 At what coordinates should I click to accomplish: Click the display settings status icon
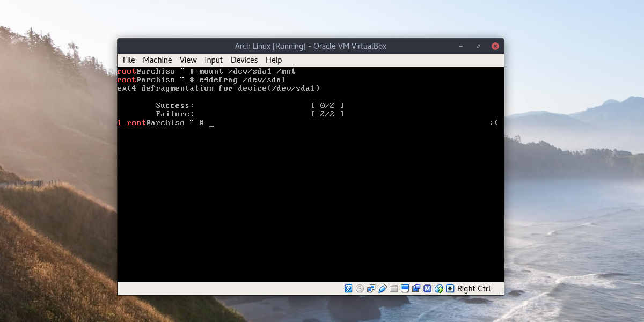(x=405, y=289)
